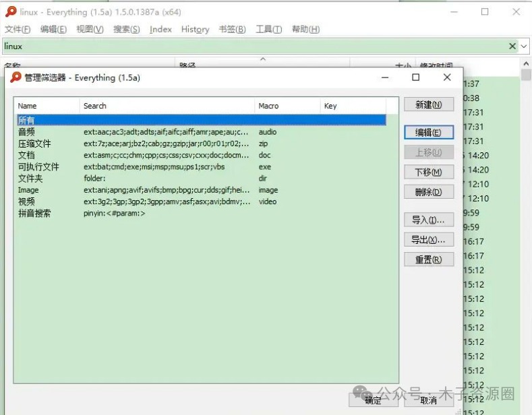Viewport: 532px width, 415px height.
Task: Click the dir macro cell
Action: pos(262,179)
